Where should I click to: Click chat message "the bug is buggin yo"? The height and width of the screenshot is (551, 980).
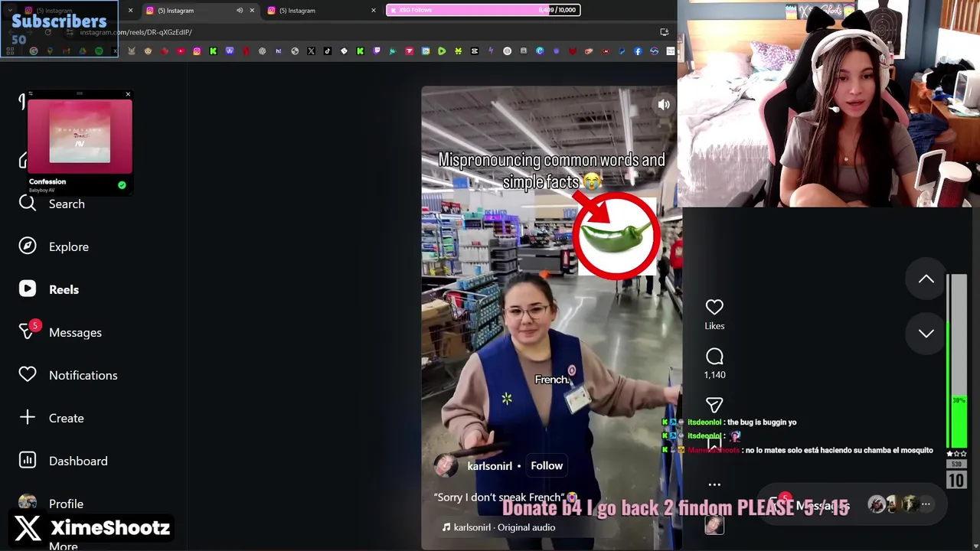coord(762,422)
